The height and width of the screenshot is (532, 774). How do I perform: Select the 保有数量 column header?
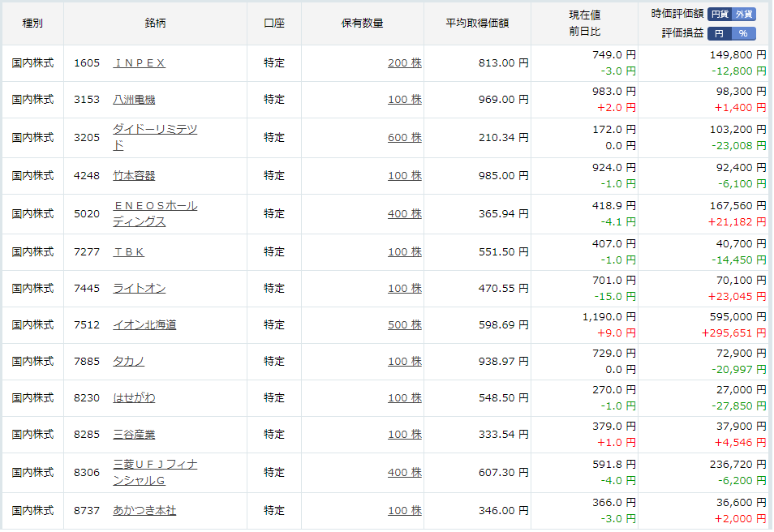(363, 24)
